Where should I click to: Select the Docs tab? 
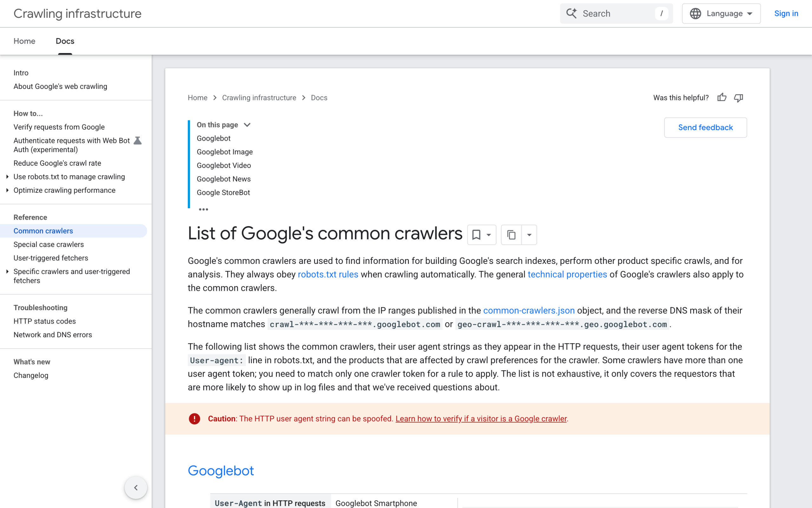[65, 41]
